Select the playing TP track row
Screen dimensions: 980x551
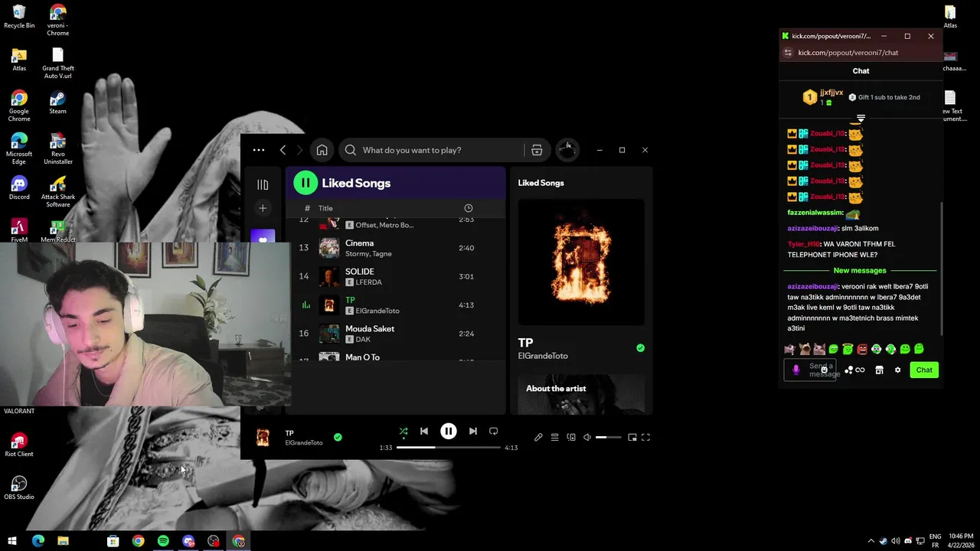point(396,305)
